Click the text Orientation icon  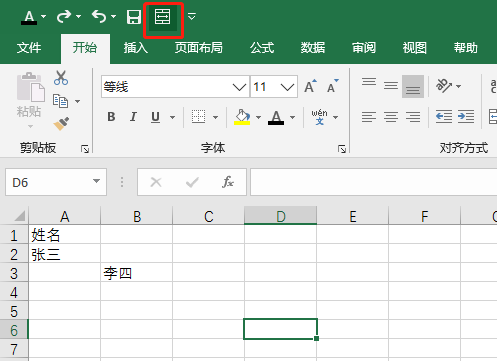[444, 86]
